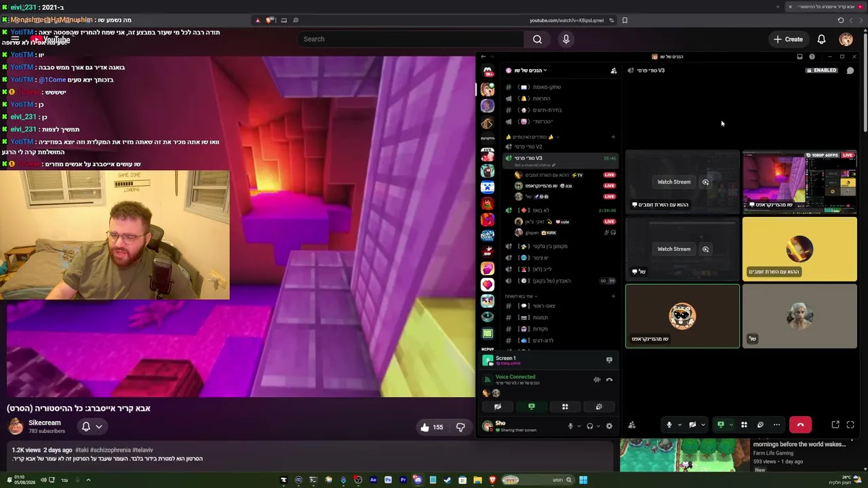Open the Steam taskbar icon
Viewport: 868px width, 488px height.
coord(448,481)
